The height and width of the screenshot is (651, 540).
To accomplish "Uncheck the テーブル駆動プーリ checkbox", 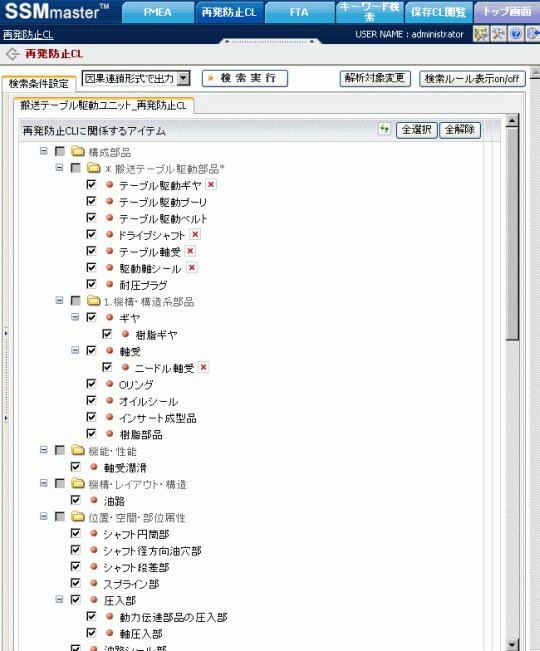I will [91, 201].
